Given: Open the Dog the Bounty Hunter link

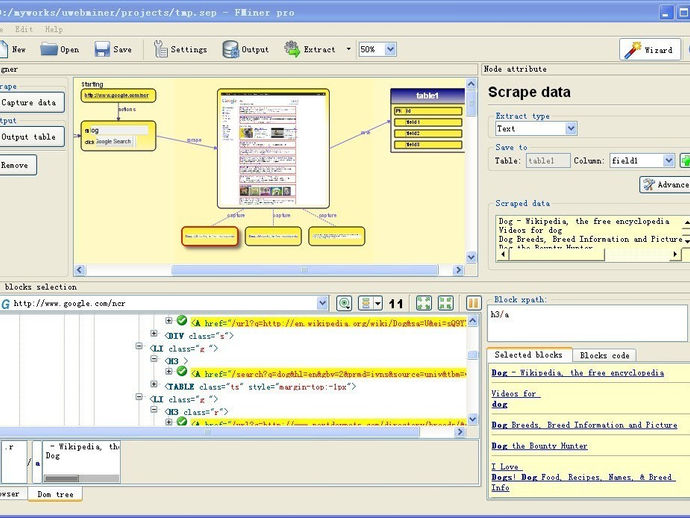Looking at the screenshot, I should [539, 446].
